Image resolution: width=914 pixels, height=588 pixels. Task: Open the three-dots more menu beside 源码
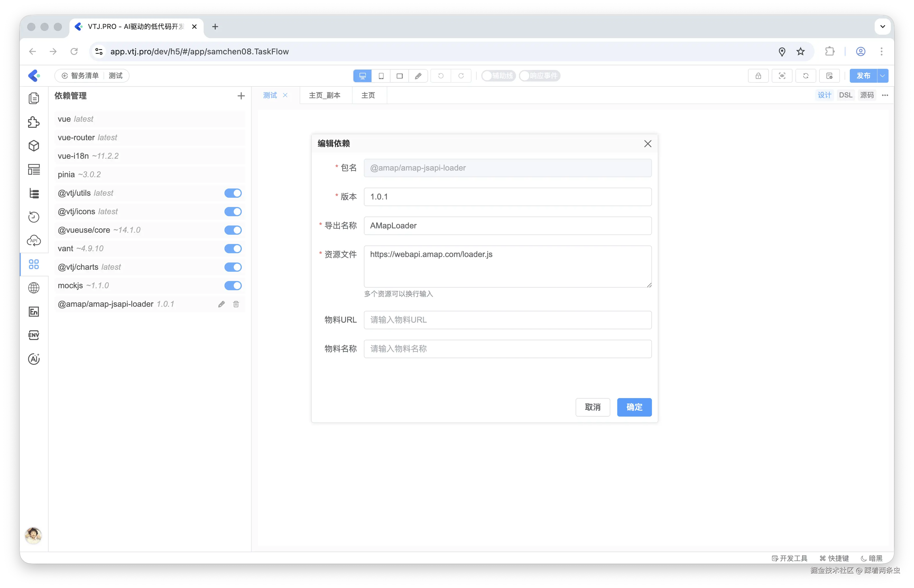tap(885, 95)
